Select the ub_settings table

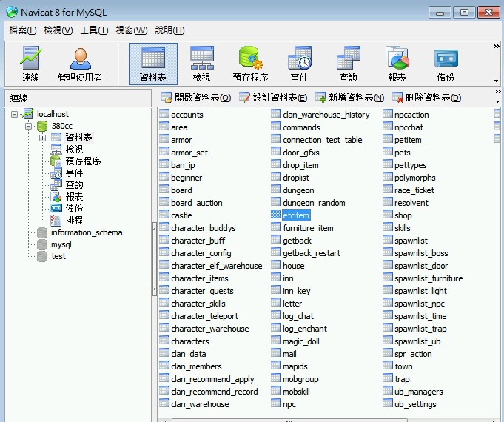(x=415, y=404)
